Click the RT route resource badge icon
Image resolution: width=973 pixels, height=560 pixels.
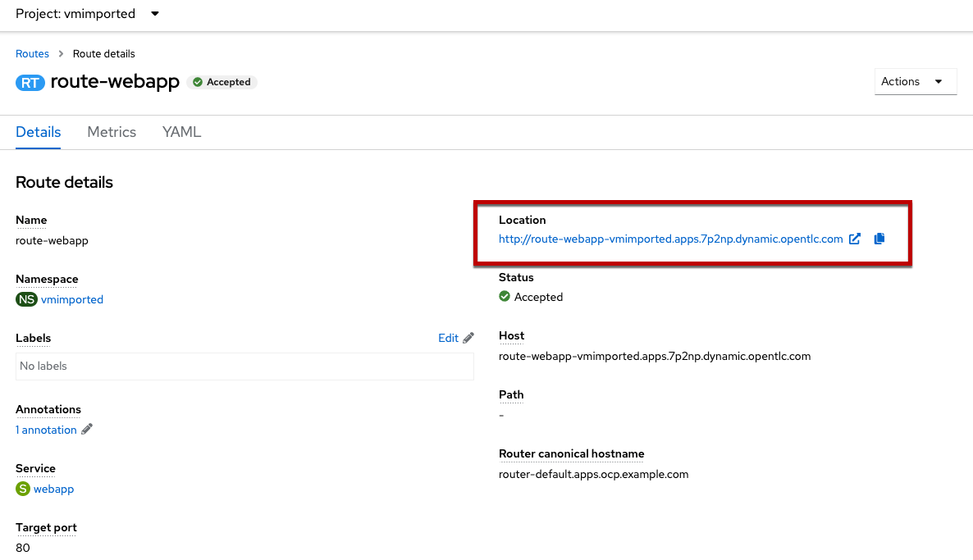coord(30,83)
